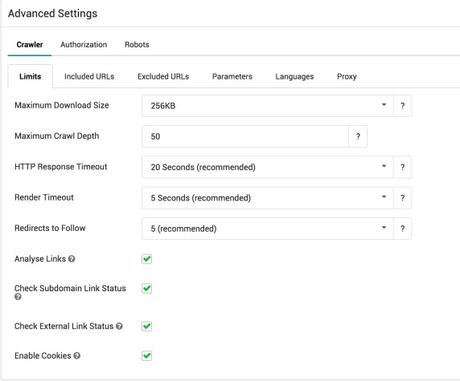Disable the Enable Cookies checkbox
460x381 pixels.
coord(147,356)
